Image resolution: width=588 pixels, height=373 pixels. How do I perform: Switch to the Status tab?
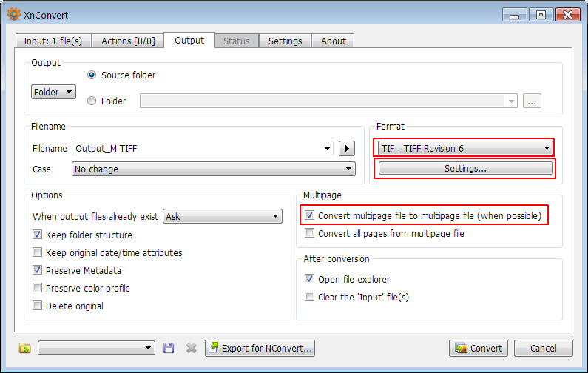point(237,41)
